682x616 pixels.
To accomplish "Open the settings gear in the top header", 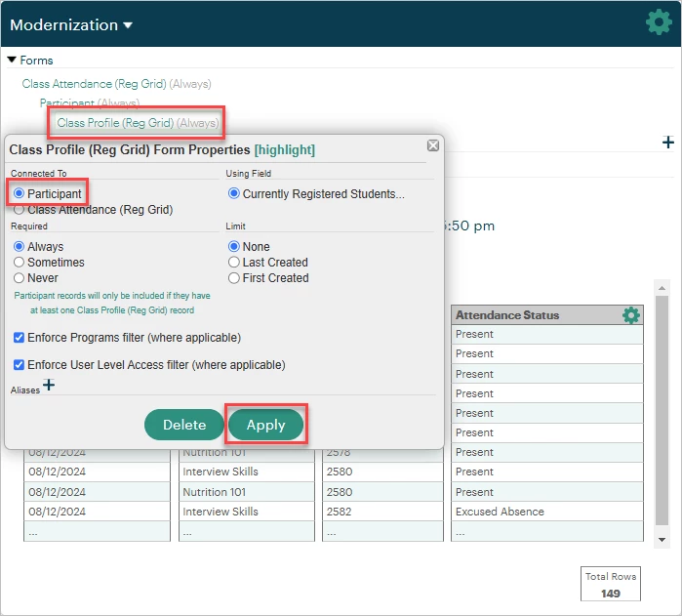I will (659, 21).
